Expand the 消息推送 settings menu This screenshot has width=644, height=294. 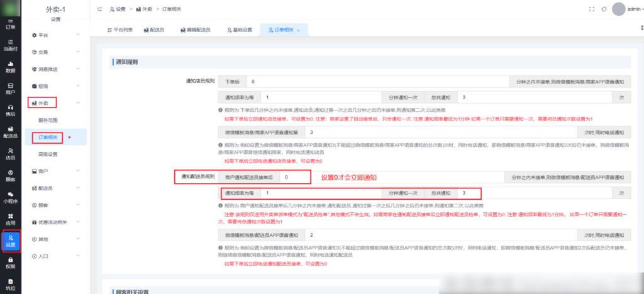55,69
